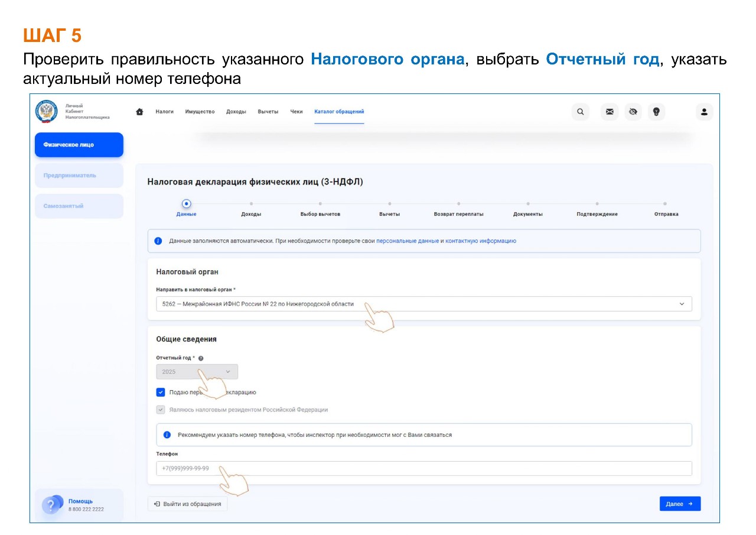Open search with the magnifier icon
The width and height of the screenshot is (756, 535).
point(581,112)
